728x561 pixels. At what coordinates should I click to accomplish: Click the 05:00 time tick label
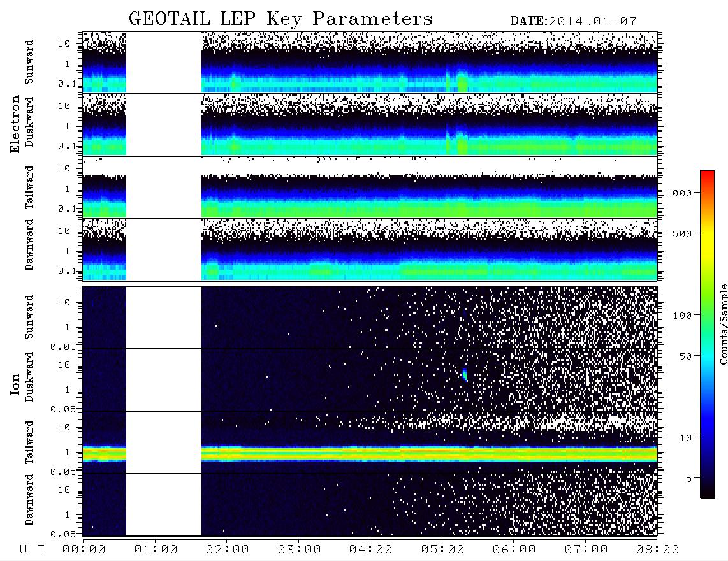pos(443,550)
